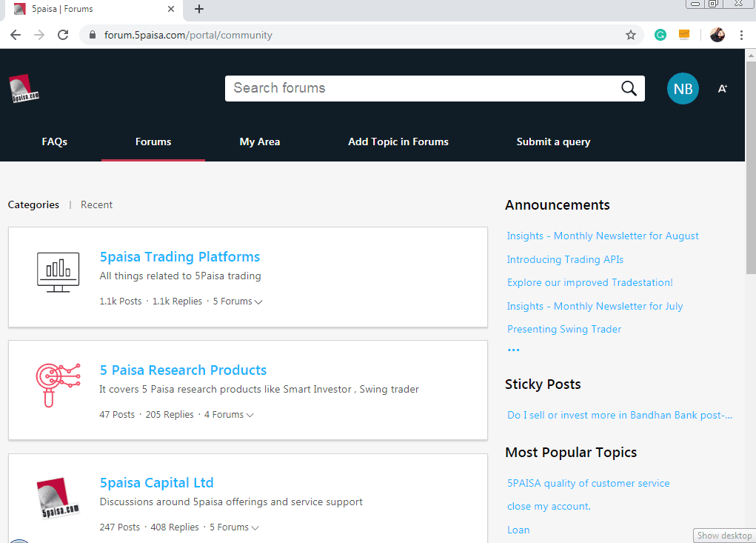Click scrollbar up arrow
This screenshot has height=543, width=756.
point(751,55)
